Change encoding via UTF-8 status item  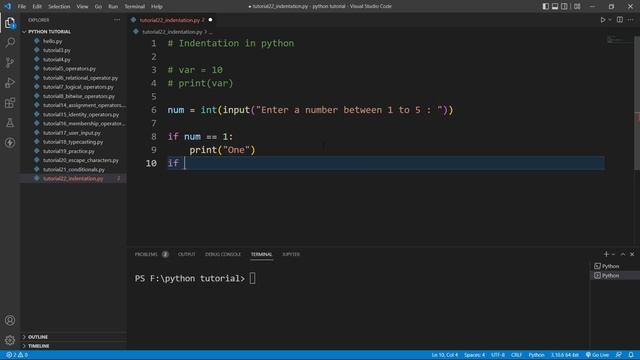tap(498, 355)
